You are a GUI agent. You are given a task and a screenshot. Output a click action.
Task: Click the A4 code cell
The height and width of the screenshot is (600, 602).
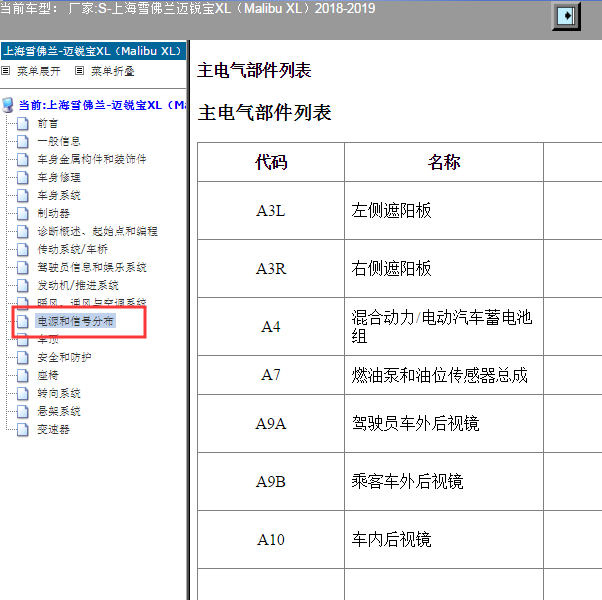[271, 326]
